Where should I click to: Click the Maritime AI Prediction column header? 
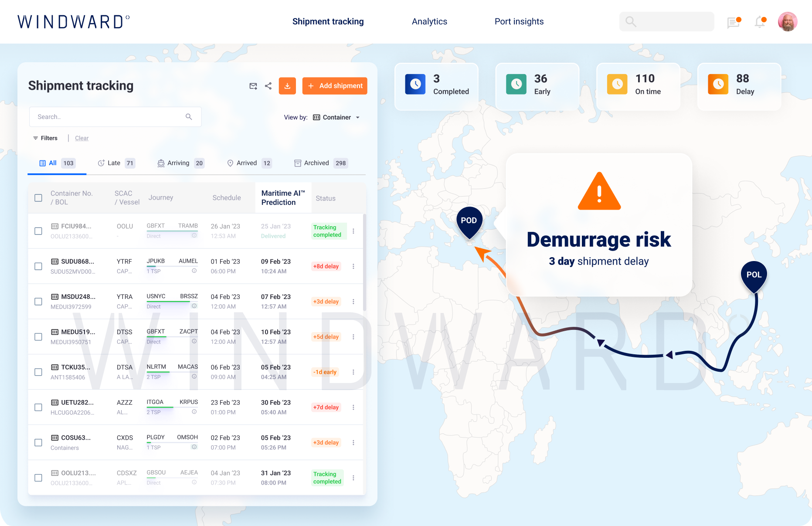(x=283, y=198)
